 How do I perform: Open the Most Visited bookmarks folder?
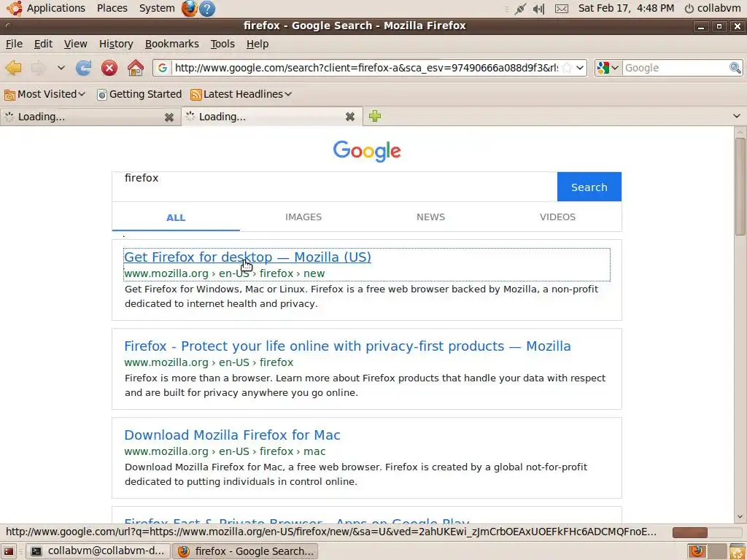pyautogui.click(x=44, y=94)
